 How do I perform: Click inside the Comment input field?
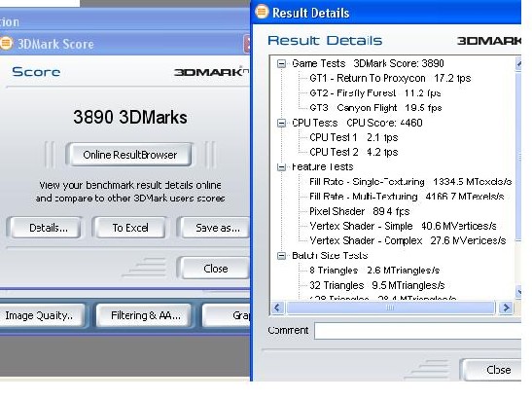click(417, 331)
